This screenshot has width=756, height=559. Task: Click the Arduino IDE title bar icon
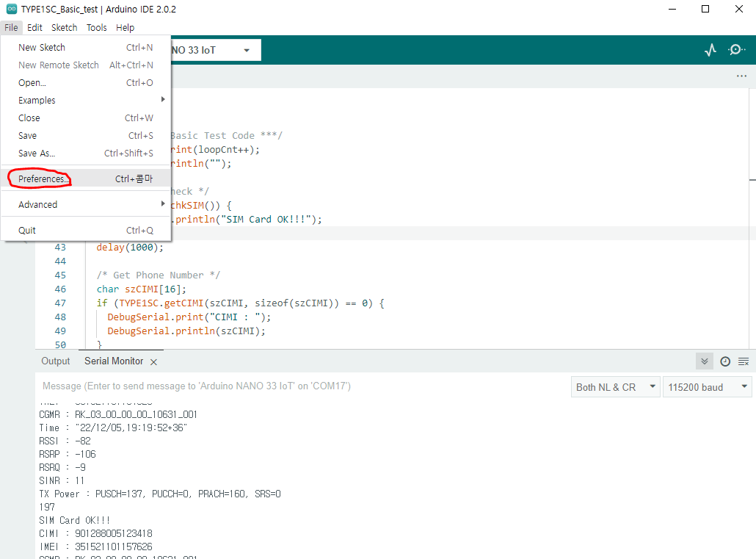12,9
